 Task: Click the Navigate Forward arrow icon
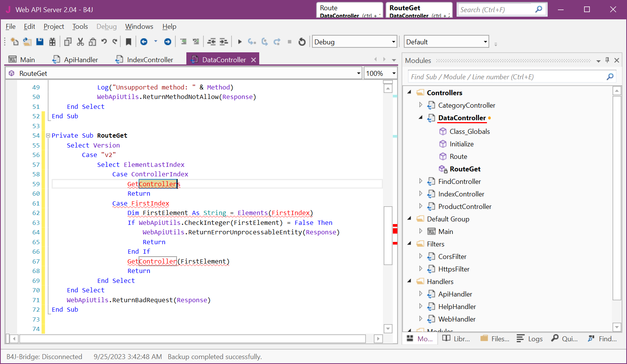tap(167, 42)
